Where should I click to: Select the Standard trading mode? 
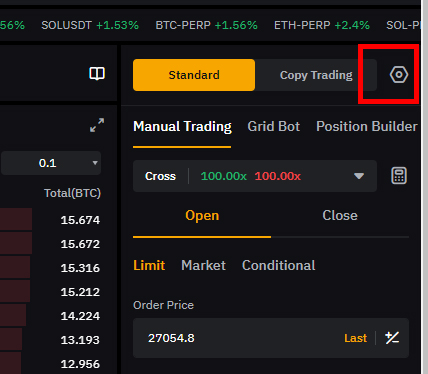click(x=194, y=75)
